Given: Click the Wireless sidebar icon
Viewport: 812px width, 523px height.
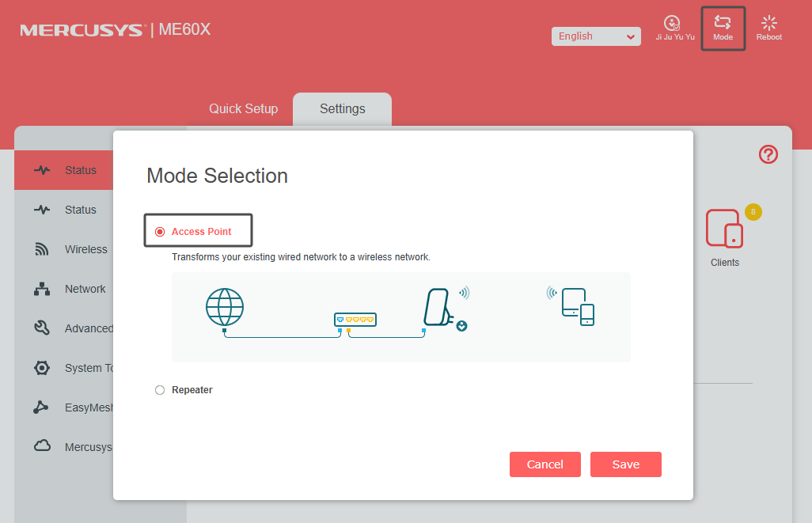Looking at the screenshot, I should 42,249.
